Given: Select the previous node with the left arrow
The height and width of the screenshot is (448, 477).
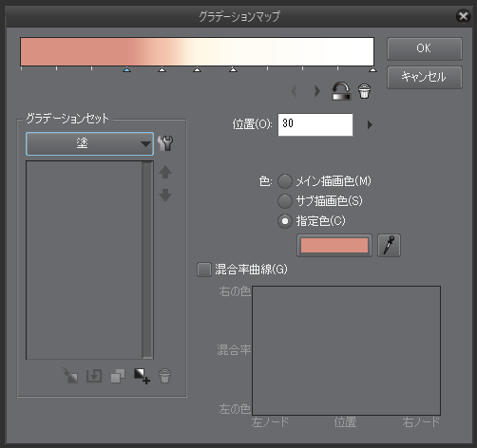Looking at the screenshot, I should [x=294, y=91].
